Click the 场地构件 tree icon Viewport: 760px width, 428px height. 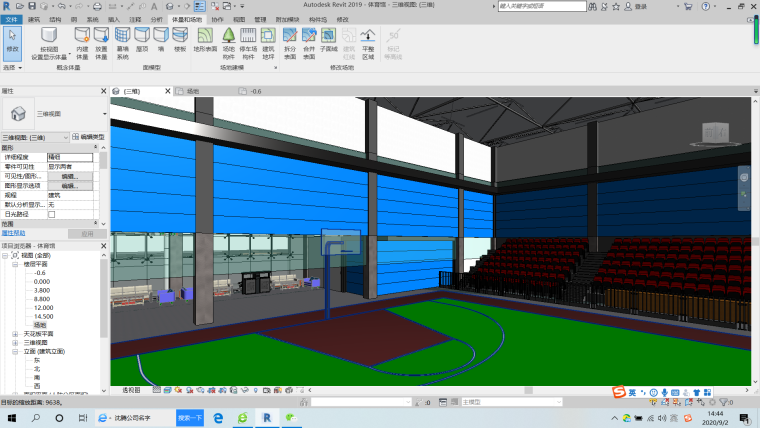pos(228,40)
